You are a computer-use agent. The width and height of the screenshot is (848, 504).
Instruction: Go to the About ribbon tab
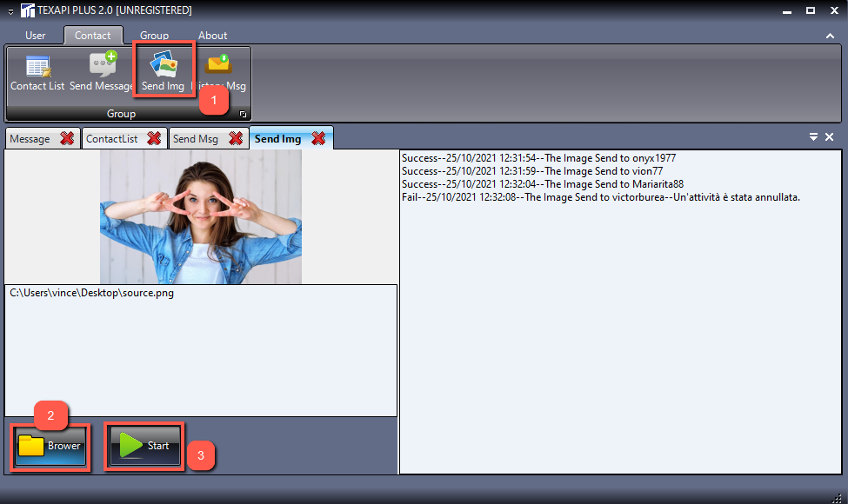[x=212, y=36]
